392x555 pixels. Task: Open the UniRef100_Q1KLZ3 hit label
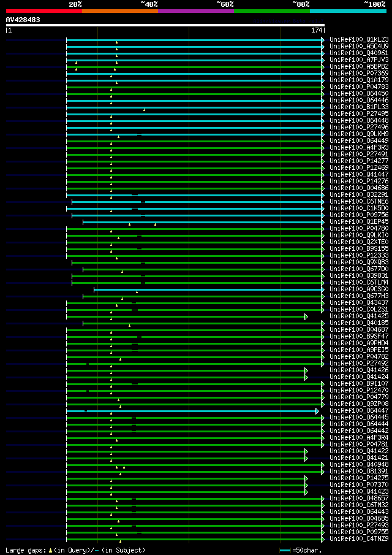[359, 39]
